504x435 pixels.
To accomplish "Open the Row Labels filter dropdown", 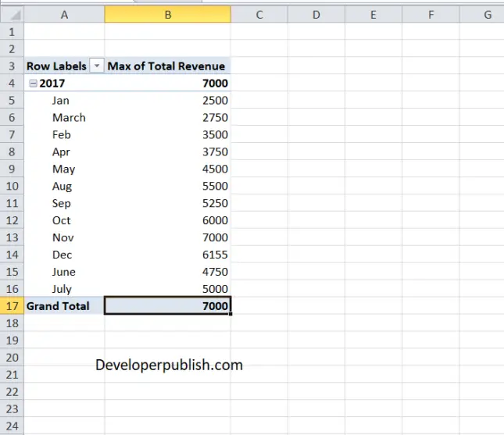I will tap(97, 66).
